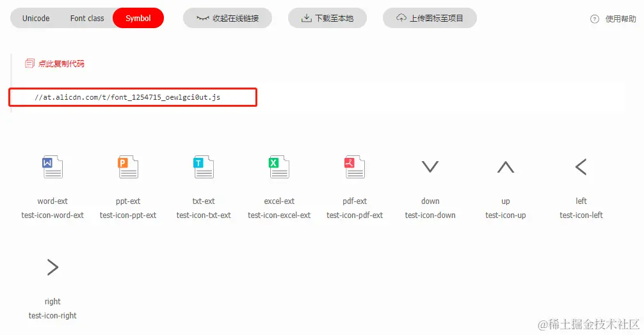Click the download tray icon in 下载至本地
Screen dimensions: 644x335
pyautogui.click(x=306, y=18)
